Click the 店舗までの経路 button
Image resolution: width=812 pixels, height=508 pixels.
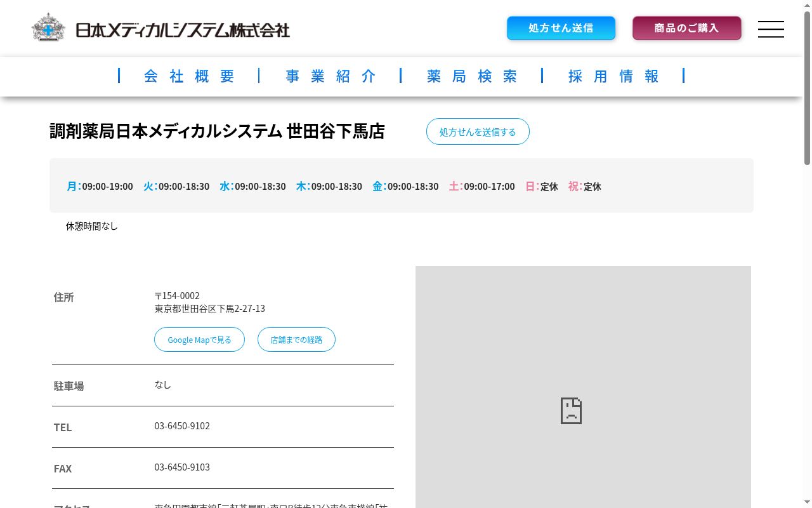(296, 340)
